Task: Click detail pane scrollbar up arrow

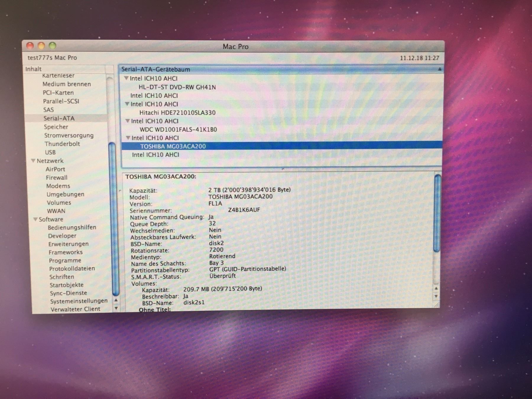Action: click(x=436, y=288)
